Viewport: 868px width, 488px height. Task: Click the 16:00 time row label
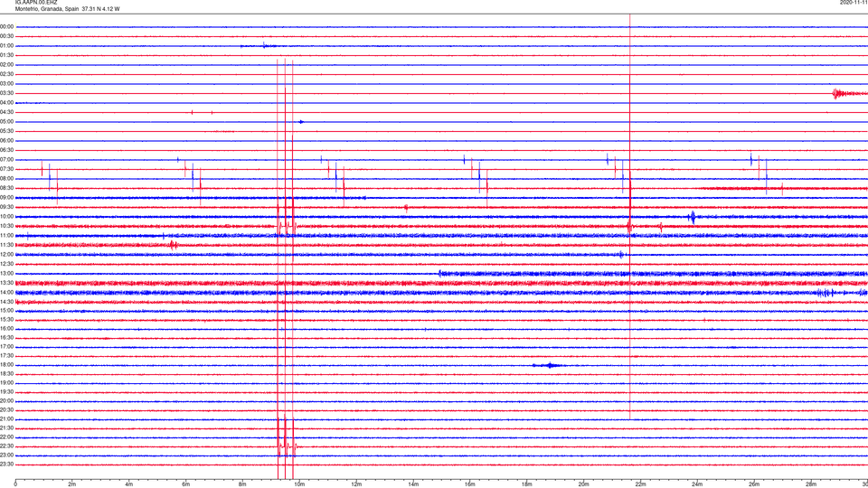coord(7,329)
